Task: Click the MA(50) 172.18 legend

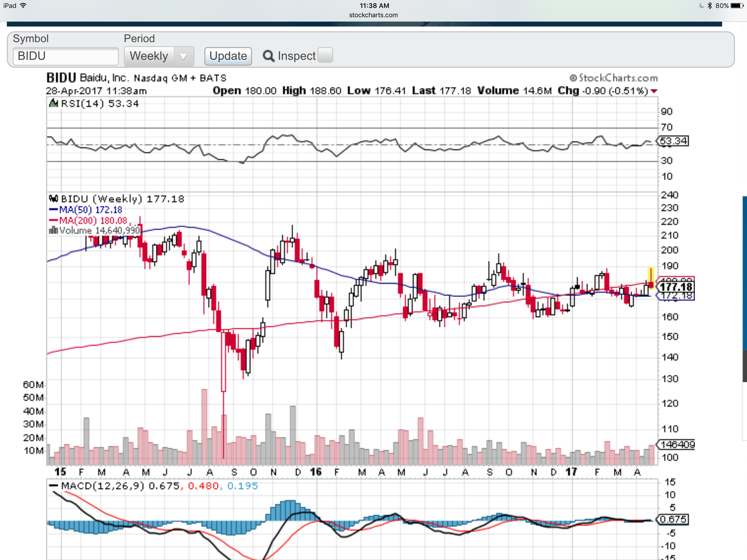Action: point(86,210)
